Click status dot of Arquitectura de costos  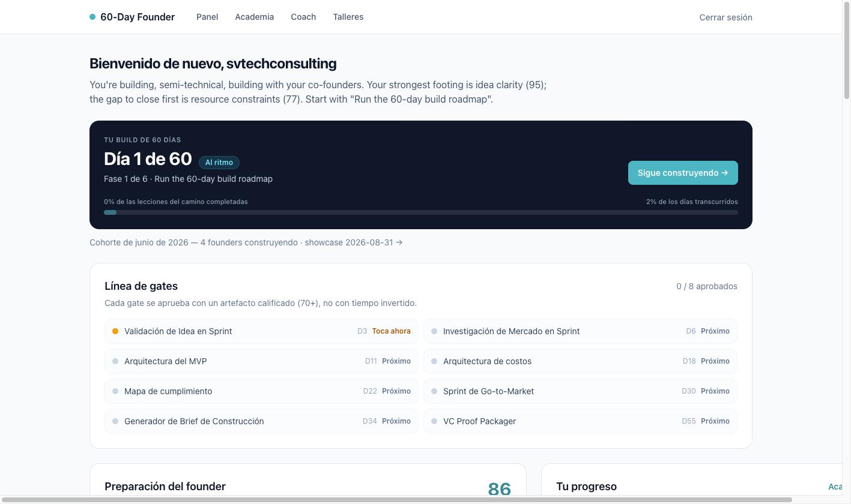click(434, 361)
